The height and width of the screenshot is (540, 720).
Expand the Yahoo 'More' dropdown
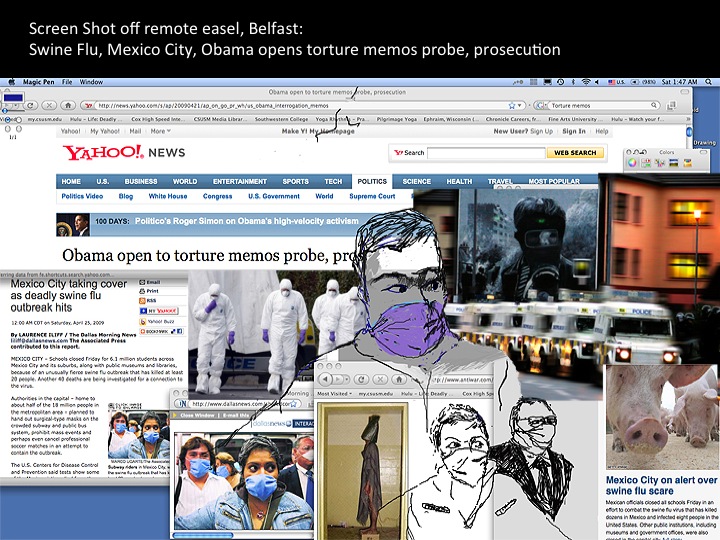coord(160,131)
